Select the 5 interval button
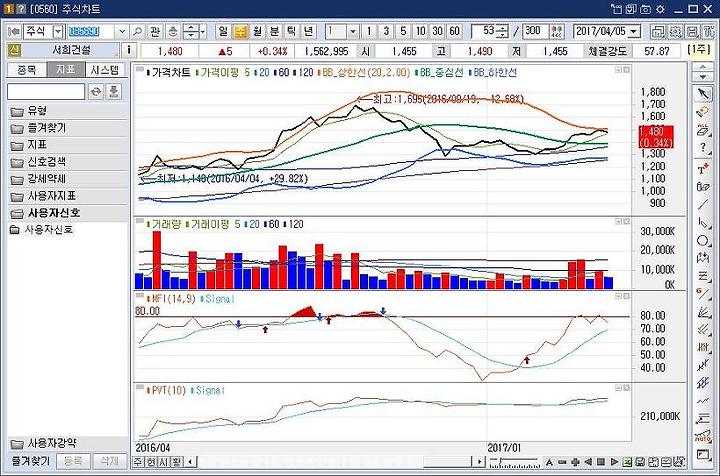The height and width of the screenshot is (476, 720). coord(403,31)
